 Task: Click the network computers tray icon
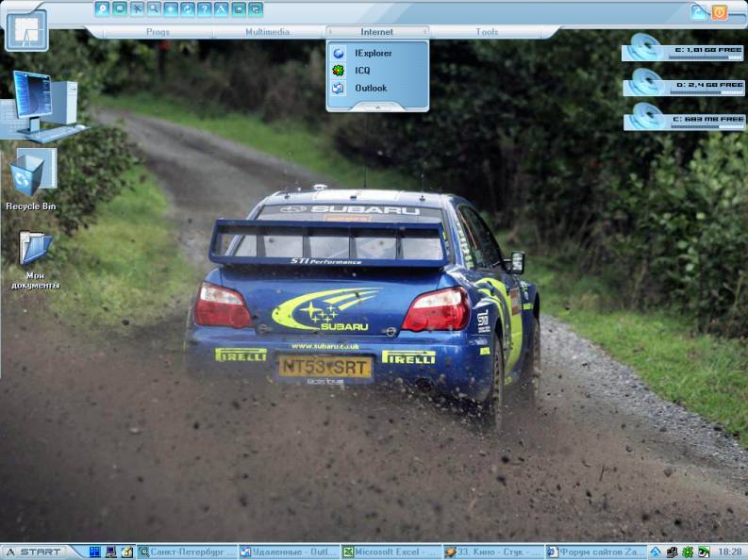tap(673, 552)
